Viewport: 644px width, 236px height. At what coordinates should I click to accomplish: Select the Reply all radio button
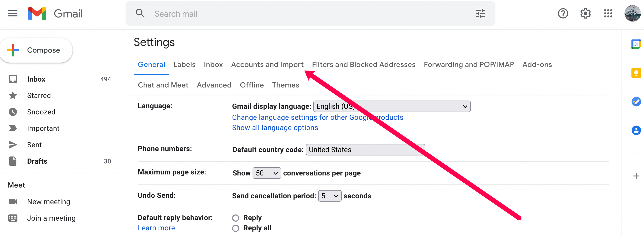pos(236,228)
